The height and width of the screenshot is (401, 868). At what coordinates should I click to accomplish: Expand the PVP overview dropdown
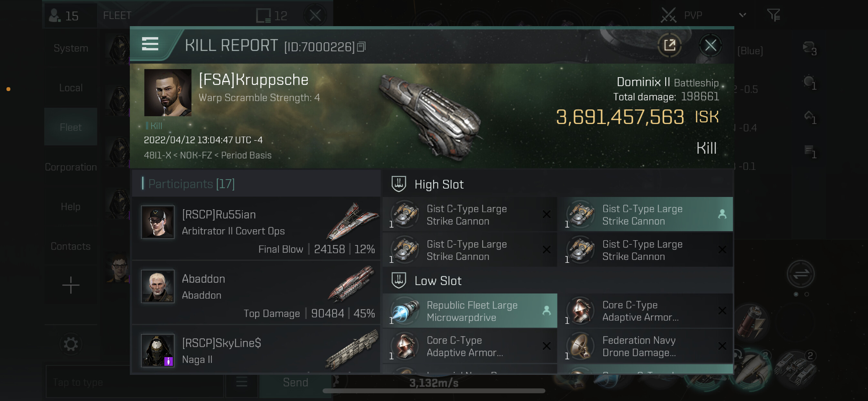tap(742, 15)
